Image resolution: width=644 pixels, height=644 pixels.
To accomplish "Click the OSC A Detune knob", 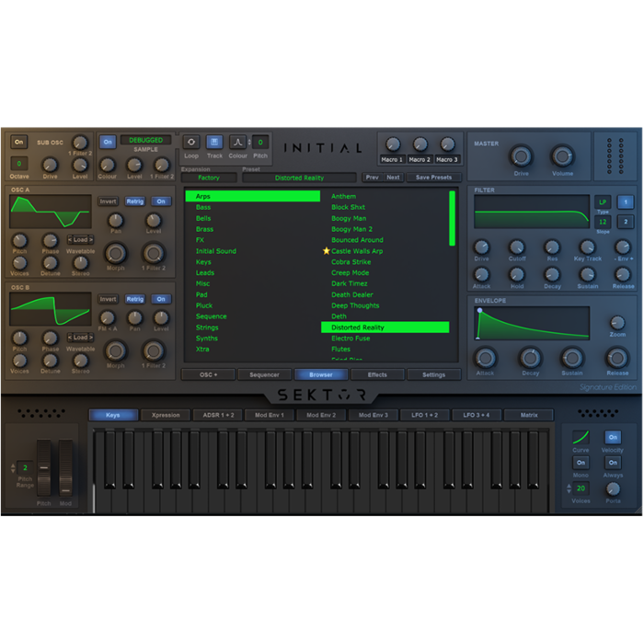I will pyautogui.click(x=50, y=262).
